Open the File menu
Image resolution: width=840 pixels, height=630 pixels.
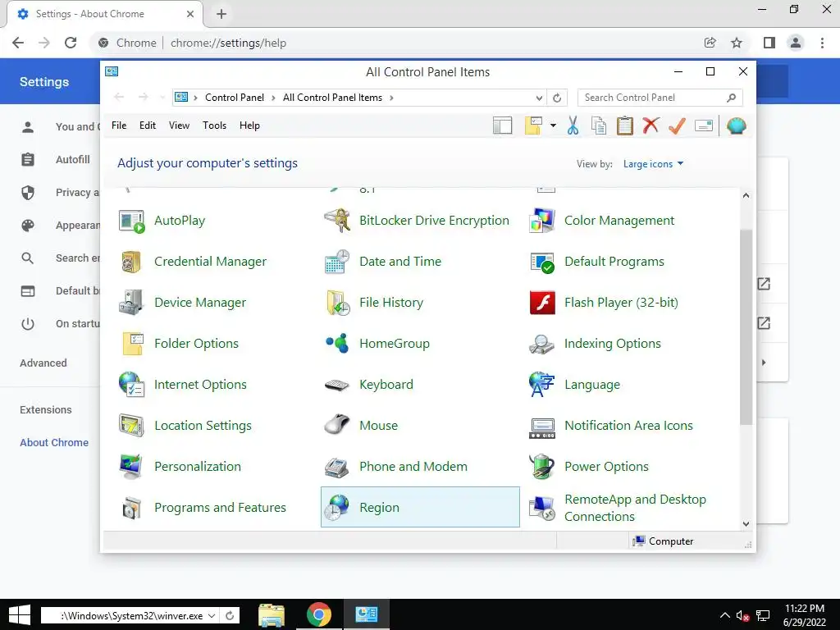(119, 126)
